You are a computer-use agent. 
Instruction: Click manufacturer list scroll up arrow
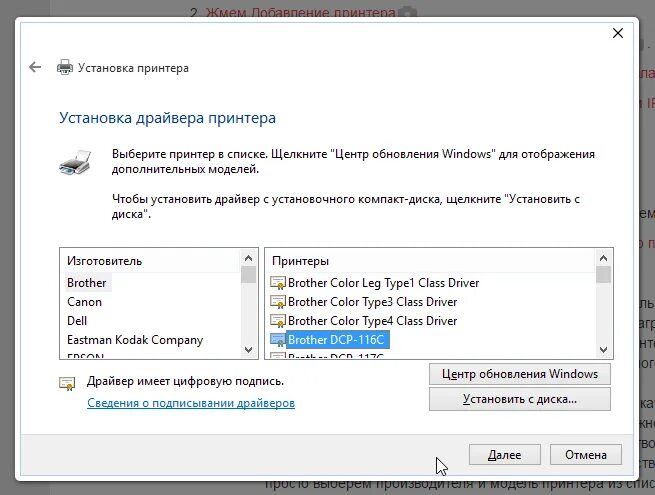click(249, 258)
